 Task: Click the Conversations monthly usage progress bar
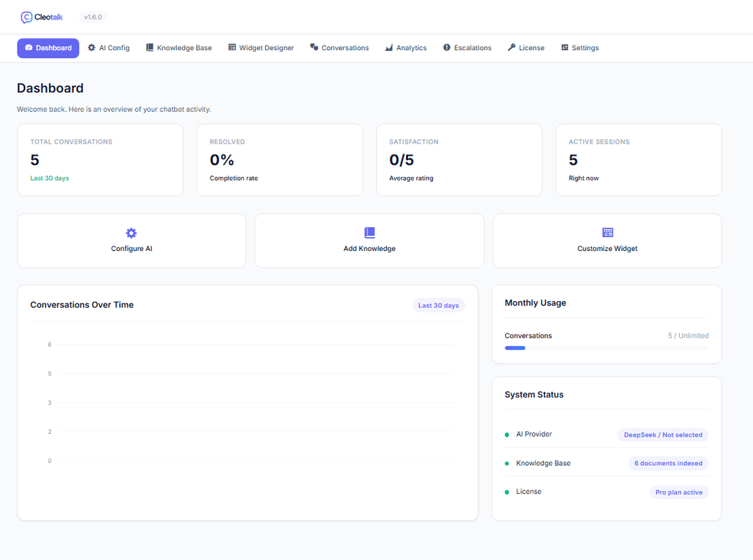point(607,348)
